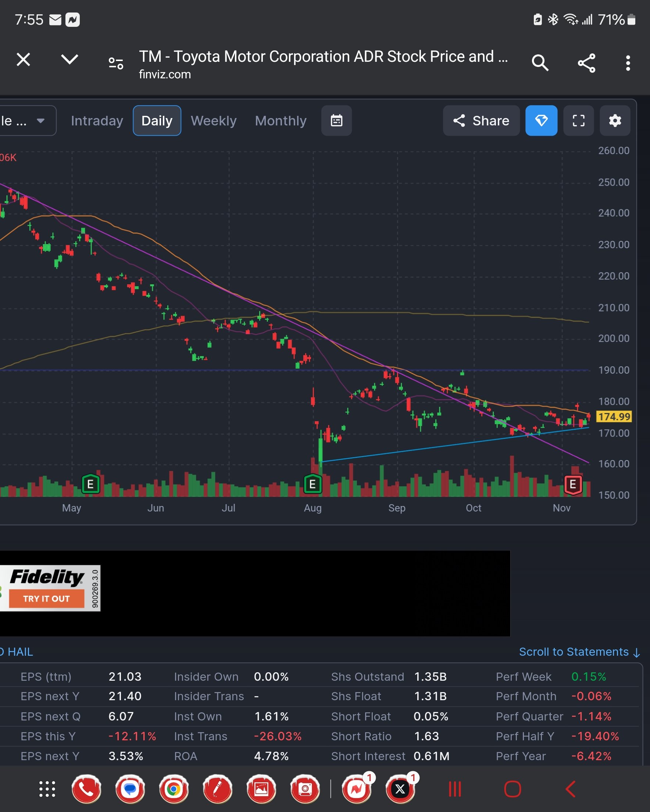Click Insider Own label
Image resolution: width=650 pixels, height=812 pixels.
[x=206, y=677]
